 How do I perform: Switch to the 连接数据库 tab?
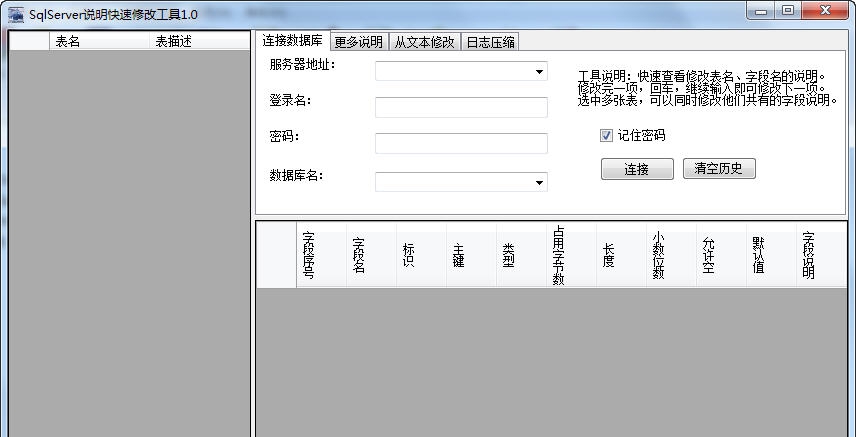tap(292, 40)
